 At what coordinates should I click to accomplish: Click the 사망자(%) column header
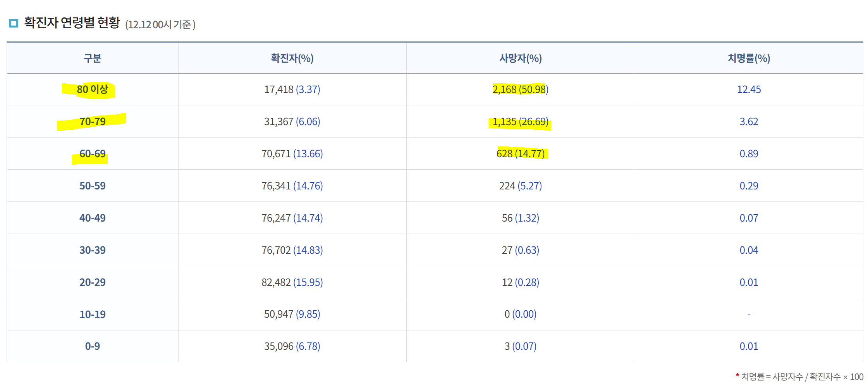(521, 58)
